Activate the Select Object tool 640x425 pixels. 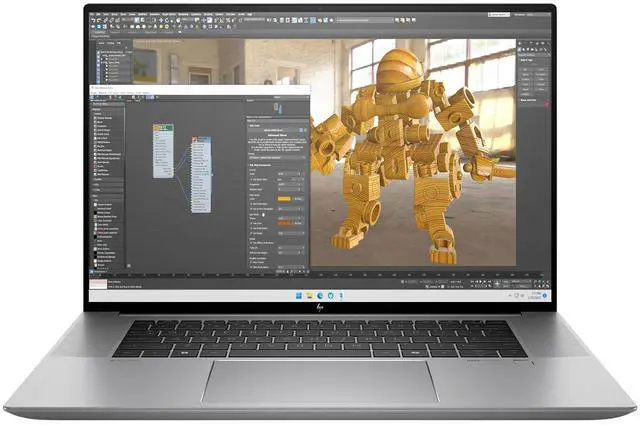(x=137, y=20)
